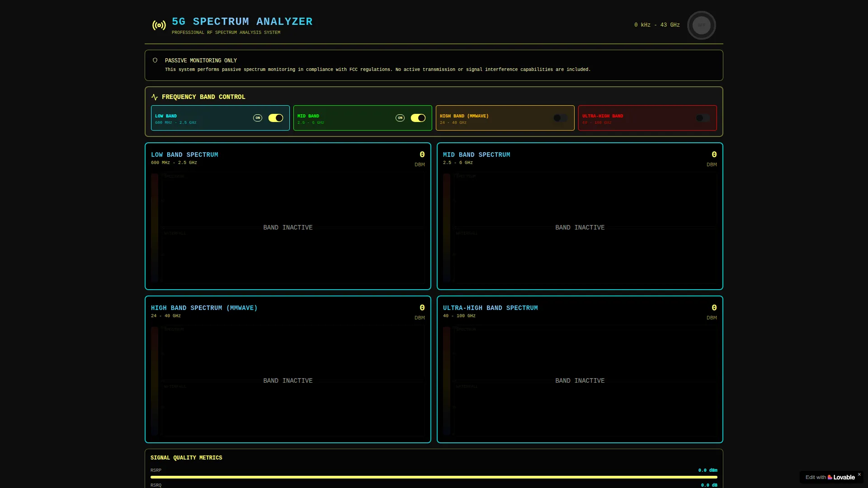This screenshot has width=868, height=488.
Task: Open the Edit with Lovable link
Action: pos(830,477)
